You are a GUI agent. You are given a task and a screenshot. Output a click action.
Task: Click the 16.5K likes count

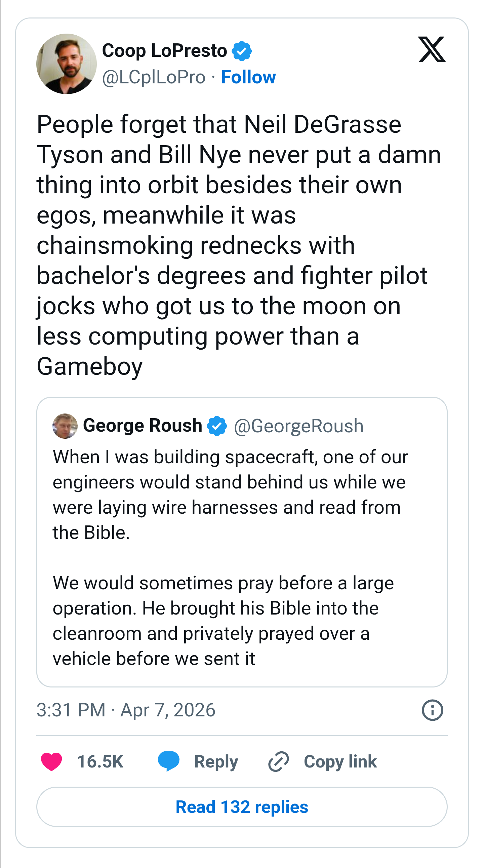pyautogui.click(x=100, y=761)
